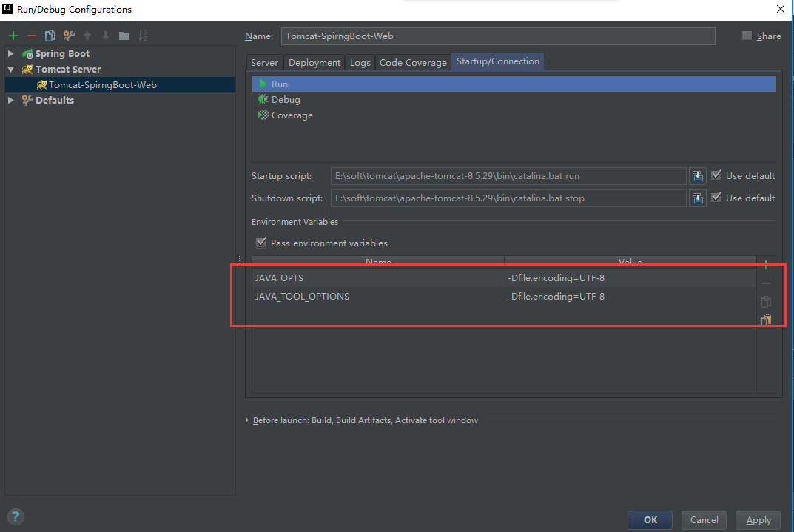The height and width of the screenshot is (532, 794).
Task: Remove selected environment variable minus icon
Action: (766, 283)
